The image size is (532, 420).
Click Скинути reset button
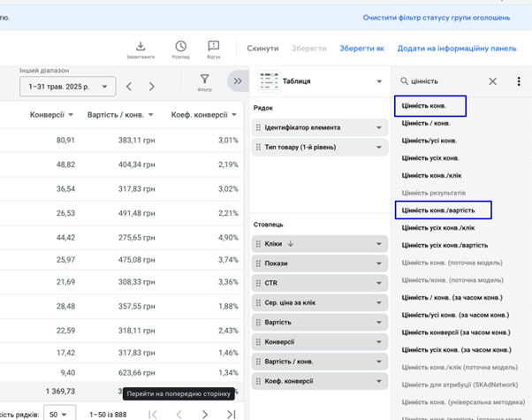[x=262, y=49]
